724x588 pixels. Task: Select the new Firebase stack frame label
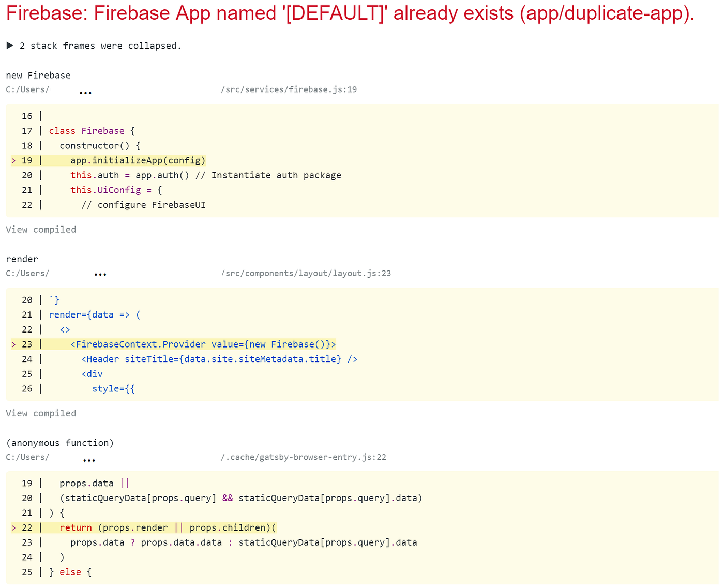pos(38,75)
